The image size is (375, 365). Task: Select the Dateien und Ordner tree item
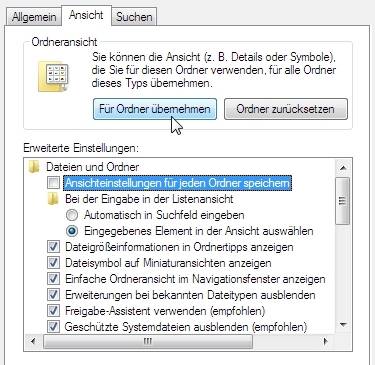(92, 167)
